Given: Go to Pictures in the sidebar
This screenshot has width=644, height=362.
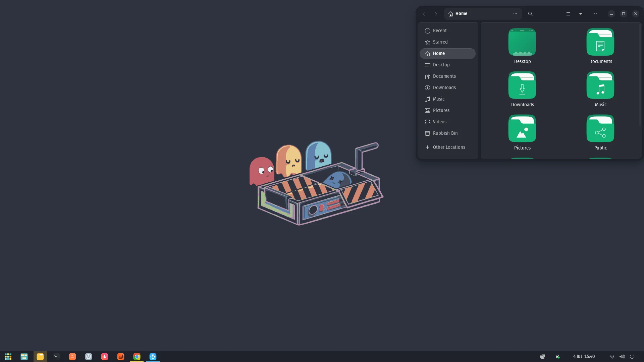Looking at the screenshot, I should [447, 110].
